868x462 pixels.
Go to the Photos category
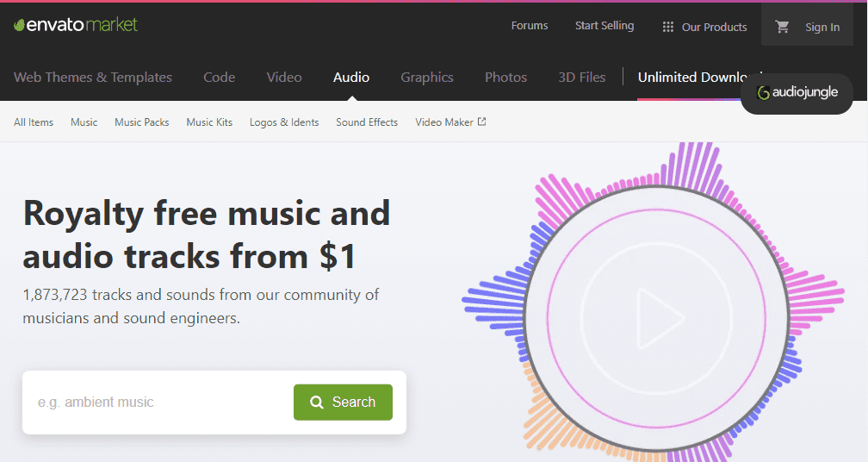coord(505,77)
